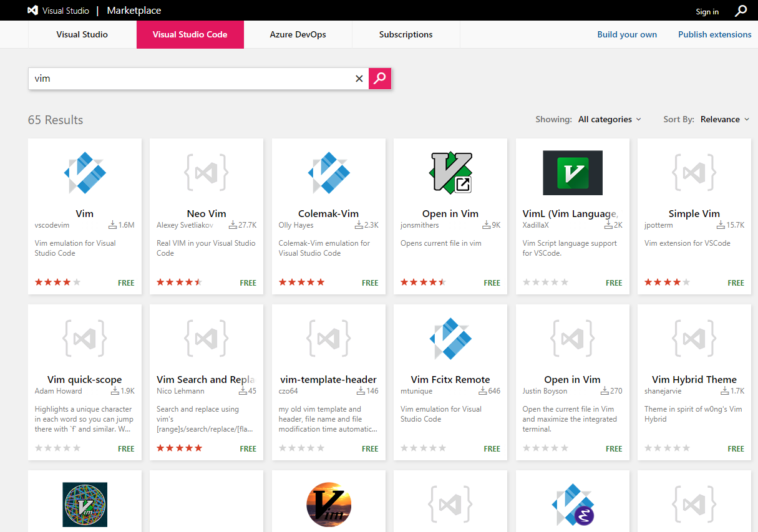The height and width of the screenshot is (532, 758).
Task: Select the Visual Studio Code tab
Action: 190,34
